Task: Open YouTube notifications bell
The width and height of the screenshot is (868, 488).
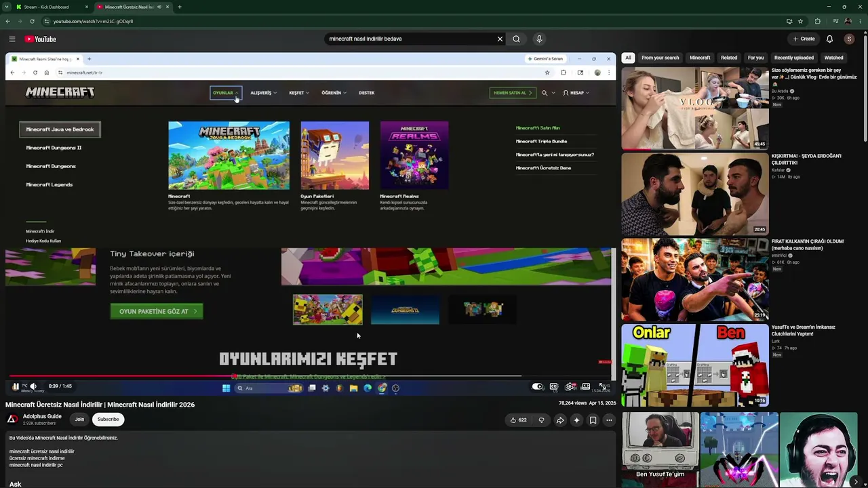Action: point(829,39)
